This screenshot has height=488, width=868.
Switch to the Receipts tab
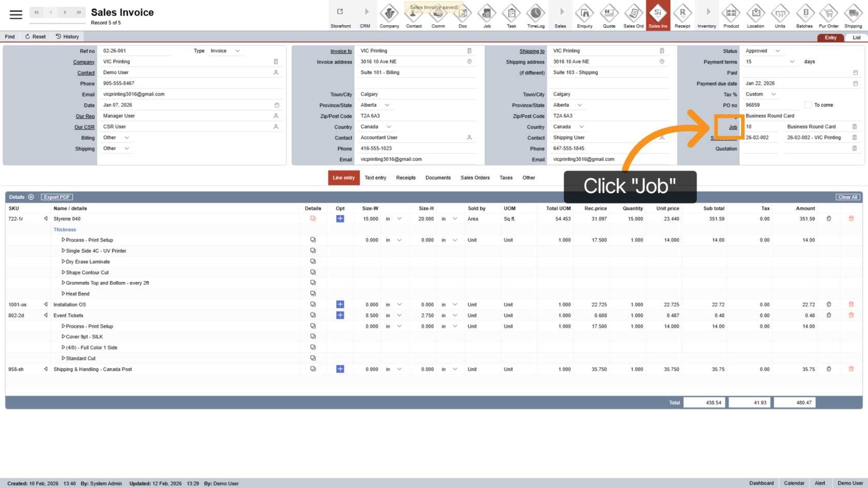click(406, 178)
